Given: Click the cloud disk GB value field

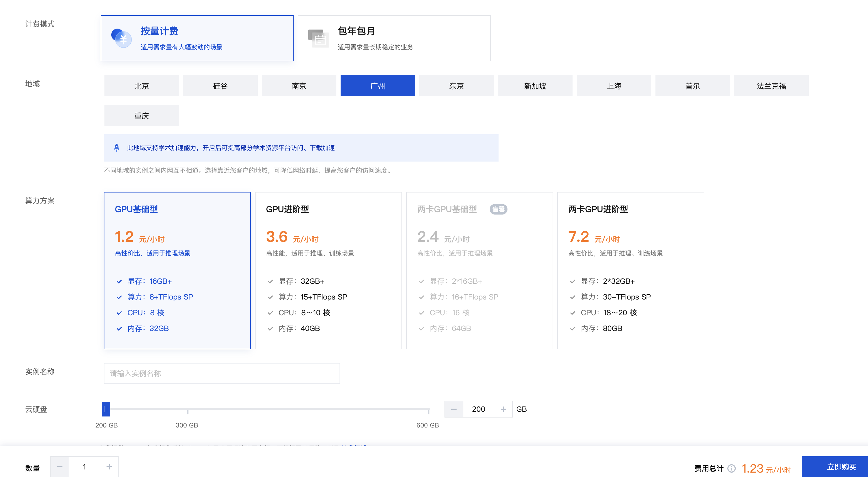Looking at the screenshot, I should click(x=479, y=409).
